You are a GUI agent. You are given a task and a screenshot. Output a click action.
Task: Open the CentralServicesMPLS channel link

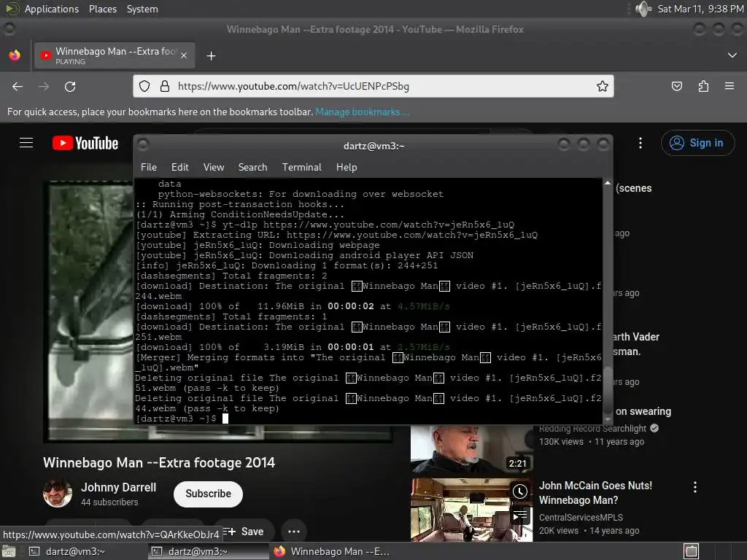[581, 517]
